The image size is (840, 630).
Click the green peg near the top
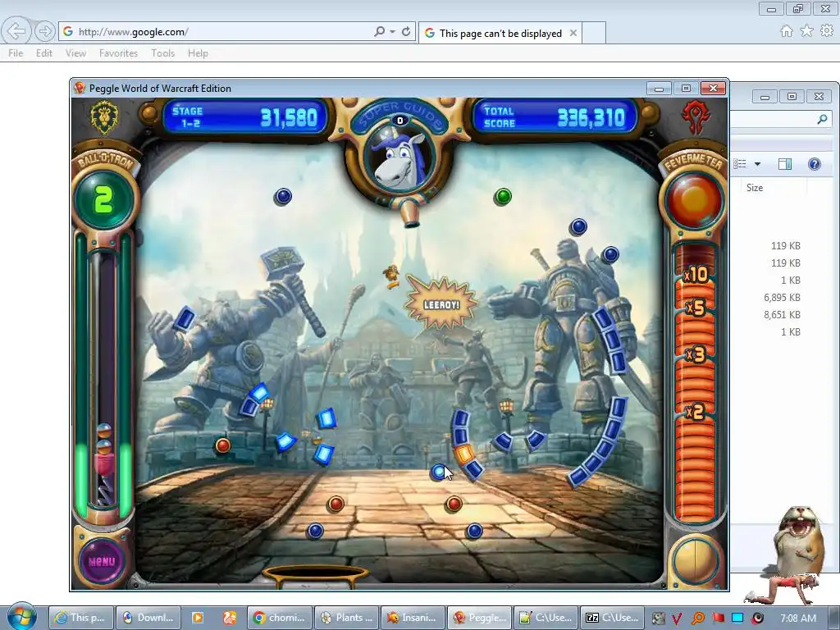(503, 196)
